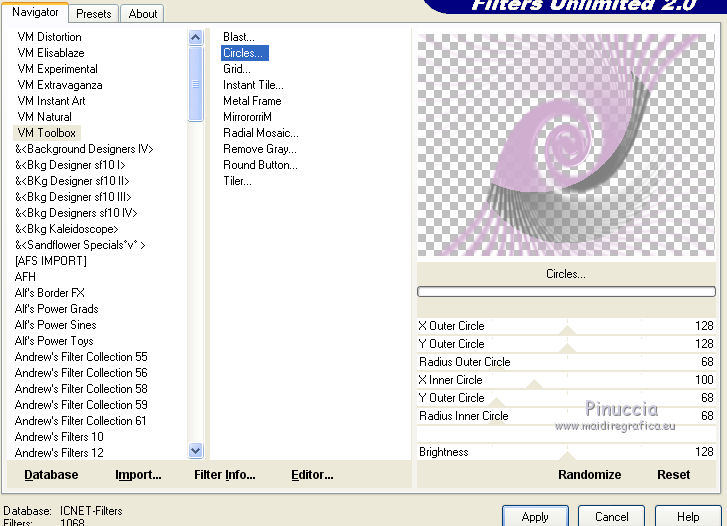Open the Help button

(688, 516)
